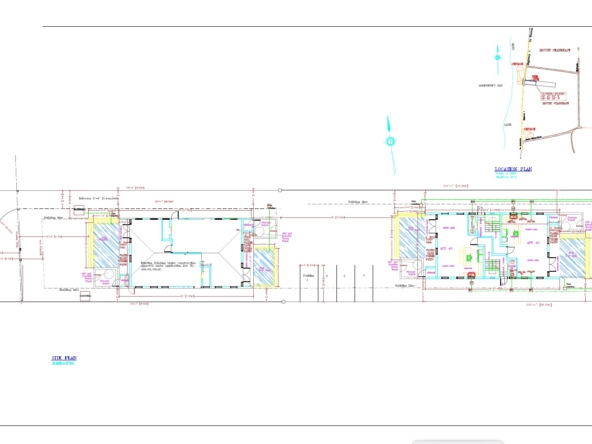Viewport: 592px width, 444px height.
Task: Click the circle node on top boundary line
Action: pyautogui.click(x=280, y=190)
